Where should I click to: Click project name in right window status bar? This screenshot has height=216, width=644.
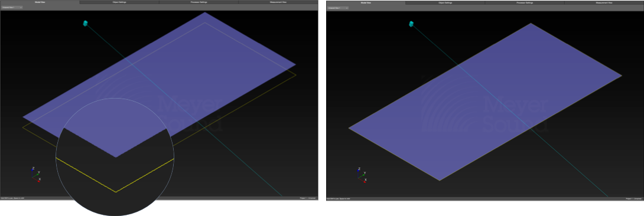coord(634,199)
